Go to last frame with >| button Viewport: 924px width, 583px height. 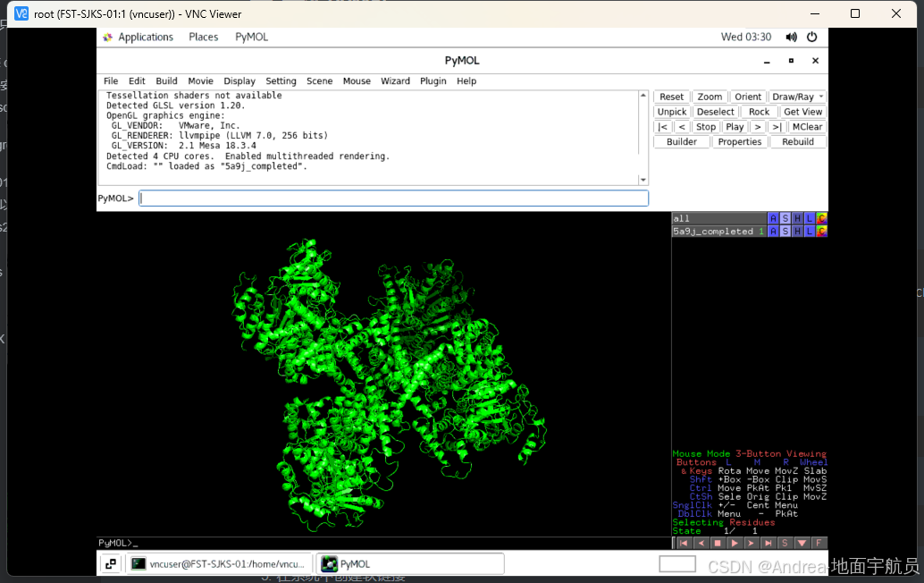click(x=777, y=127)
